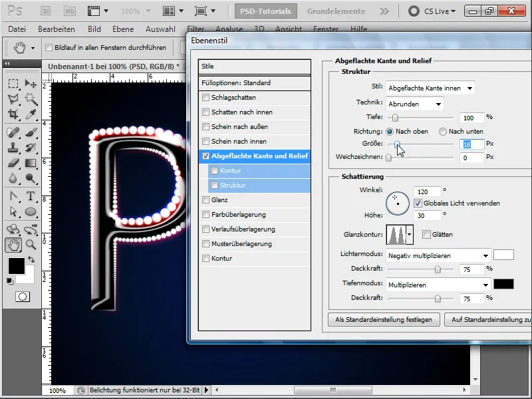Toggle Quick Mask mode

23,297
